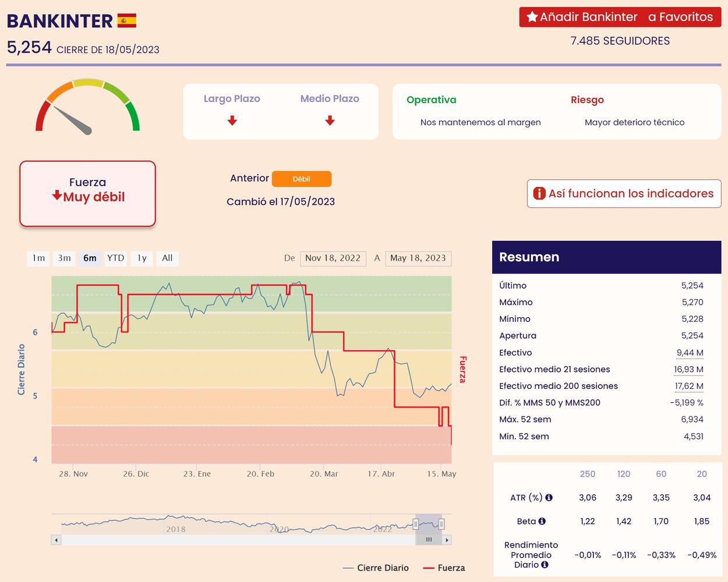Click the end date field May 18, 2023
Screen dimensions: 728x582
click(x=418, y=258)
